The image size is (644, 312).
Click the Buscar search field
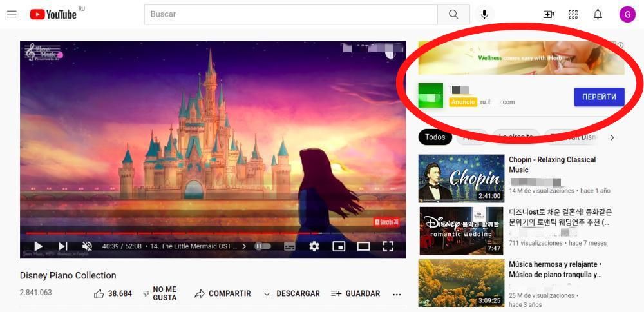point(291,14)
